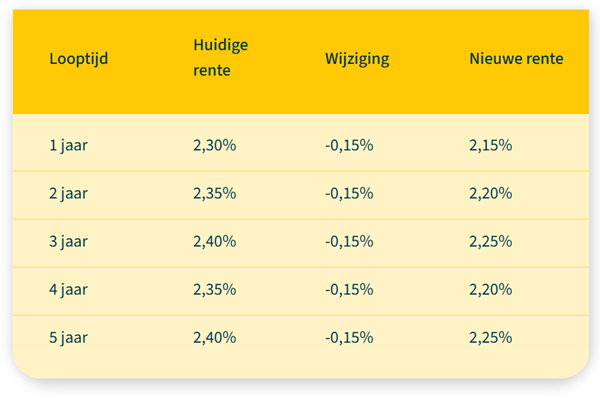Click the 1 jaar row label
600x397 pixels.
(x=68, y=145)
